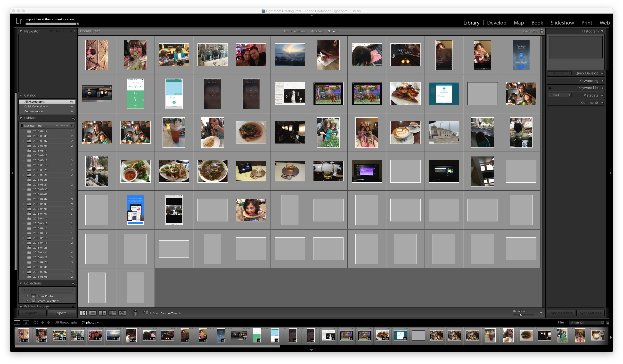Collapse the Navigator panel
This screenshot has height=364, width=623.
coord(21,31)
